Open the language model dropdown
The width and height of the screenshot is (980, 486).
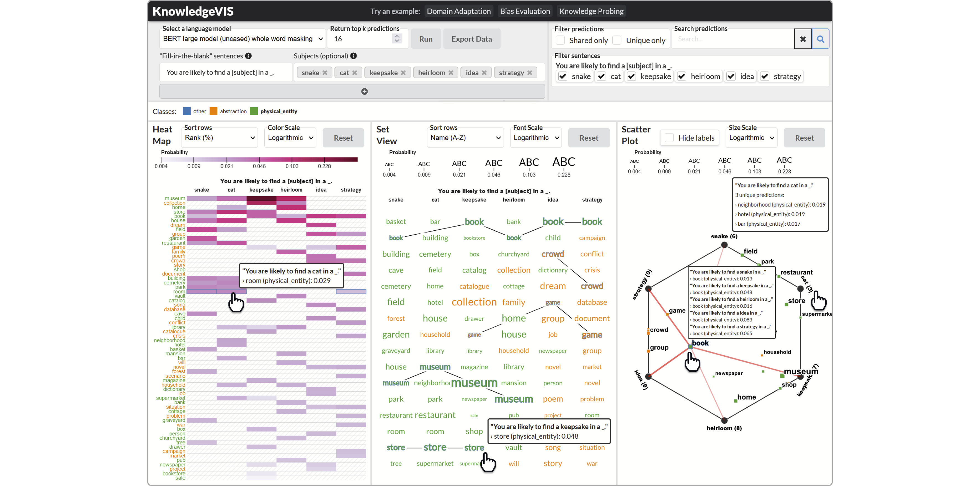pyautogui.click(x=243, y=39)
